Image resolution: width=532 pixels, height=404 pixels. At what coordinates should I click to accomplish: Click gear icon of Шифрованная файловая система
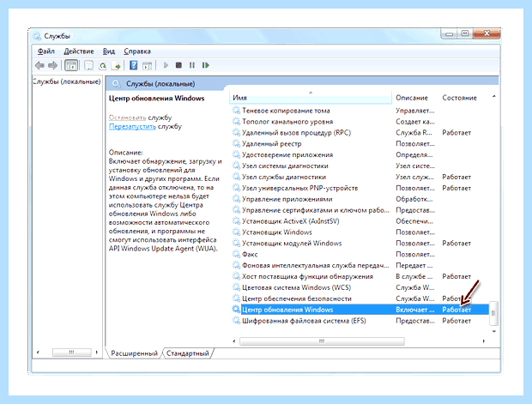point(236,321)
